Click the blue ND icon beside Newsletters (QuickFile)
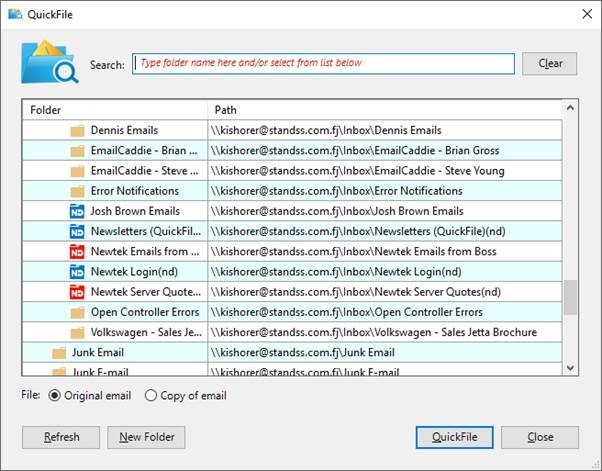 point(77,232)
